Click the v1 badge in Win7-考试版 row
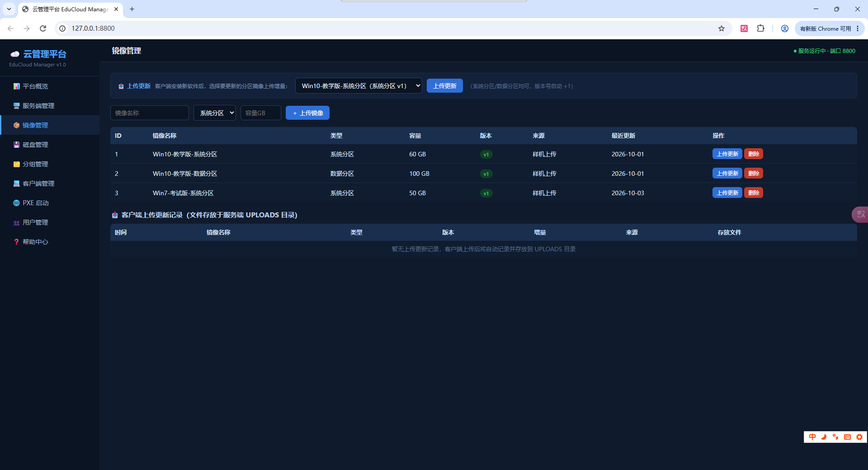The height and width of the screenshot is (470, 868). coord(486,193)
